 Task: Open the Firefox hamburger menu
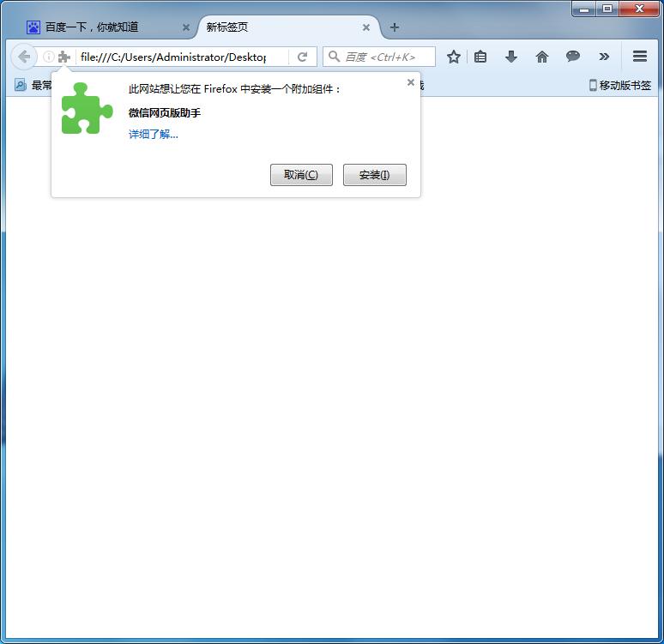pos(640,57)
